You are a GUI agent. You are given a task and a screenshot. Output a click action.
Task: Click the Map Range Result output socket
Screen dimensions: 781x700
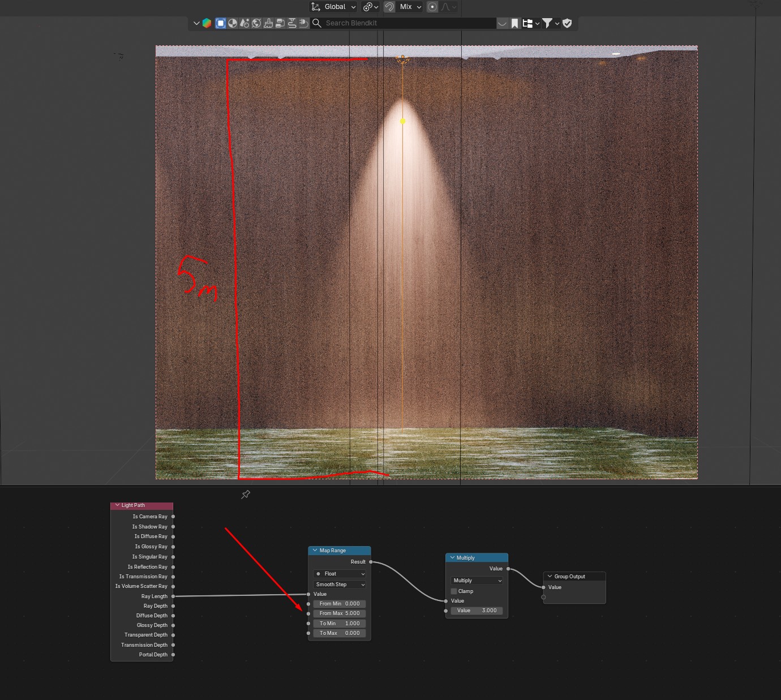click(x=371, y=562)
